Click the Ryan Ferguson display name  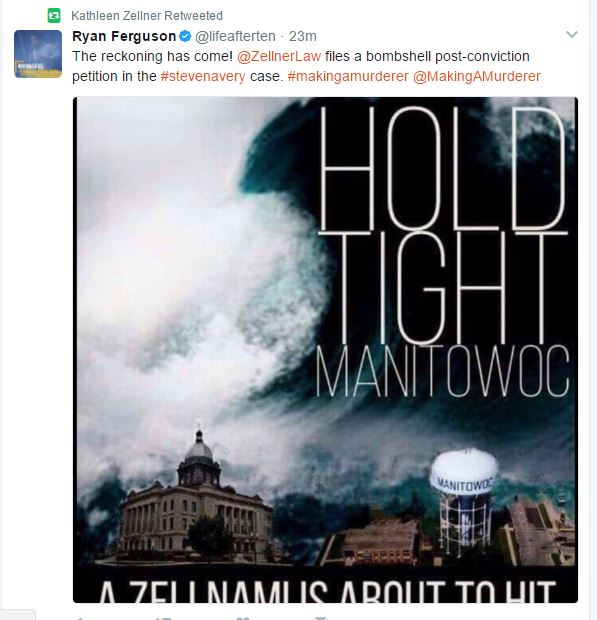click(x=124, y=36)
